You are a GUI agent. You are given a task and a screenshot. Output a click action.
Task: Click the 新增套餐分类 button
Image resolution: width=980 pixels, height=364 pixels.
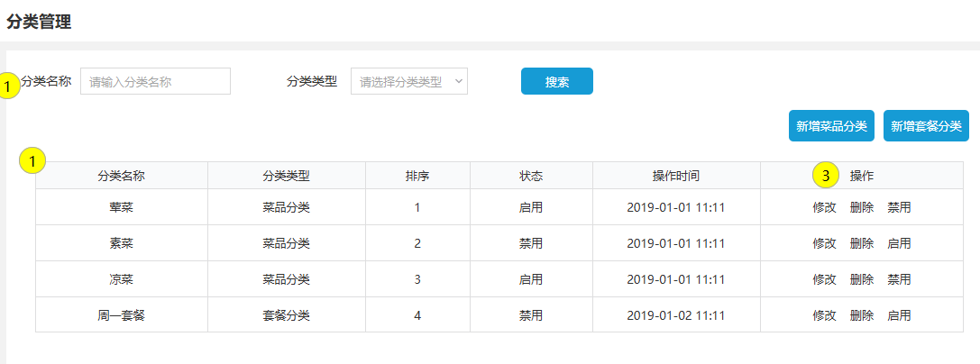pyautogui.click(x=926, y=126)
